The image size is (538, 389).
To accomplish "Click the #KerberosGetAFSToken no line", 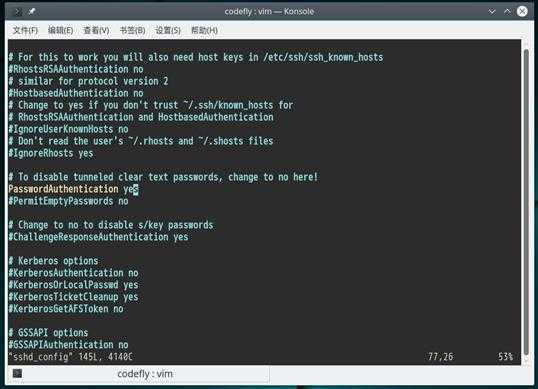I will tap(66, 309).
